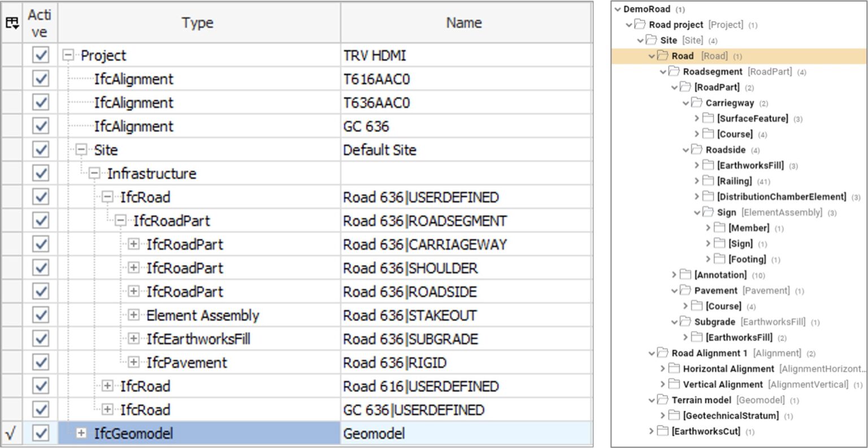This screenshot has height=448, width=868.
Task: Click the Terrain model folder icon
Action: coord(664,400)
